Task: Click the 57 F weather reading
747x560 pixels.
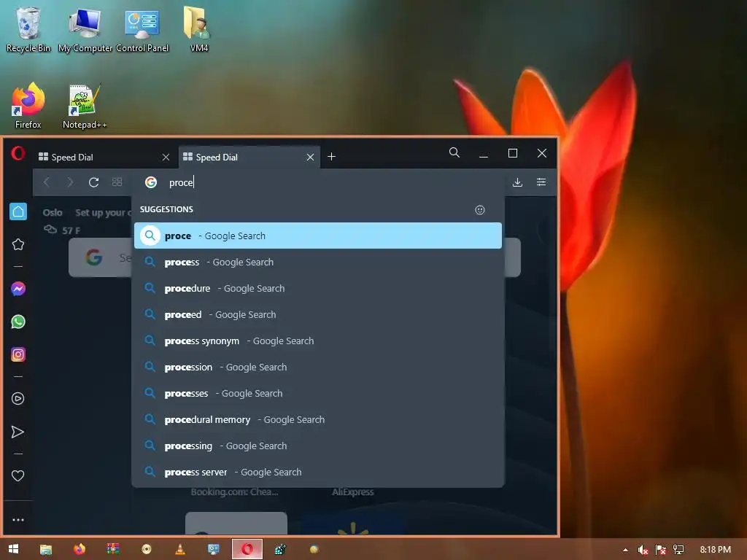Action: coord(71,230)
